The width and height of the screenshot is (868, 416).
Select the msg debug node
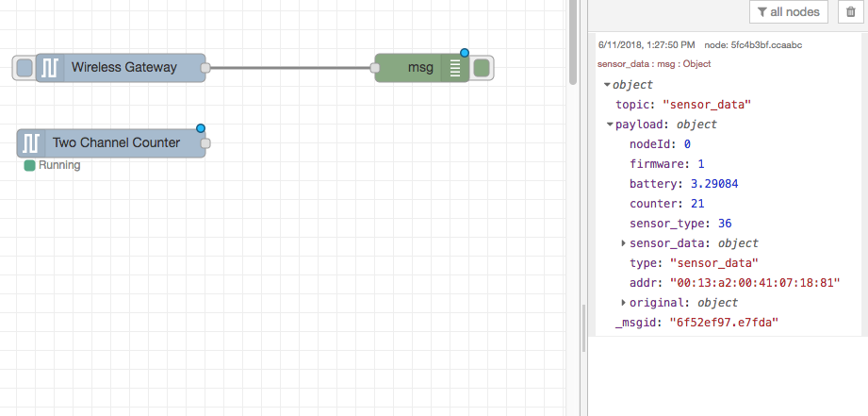[422, 68]
